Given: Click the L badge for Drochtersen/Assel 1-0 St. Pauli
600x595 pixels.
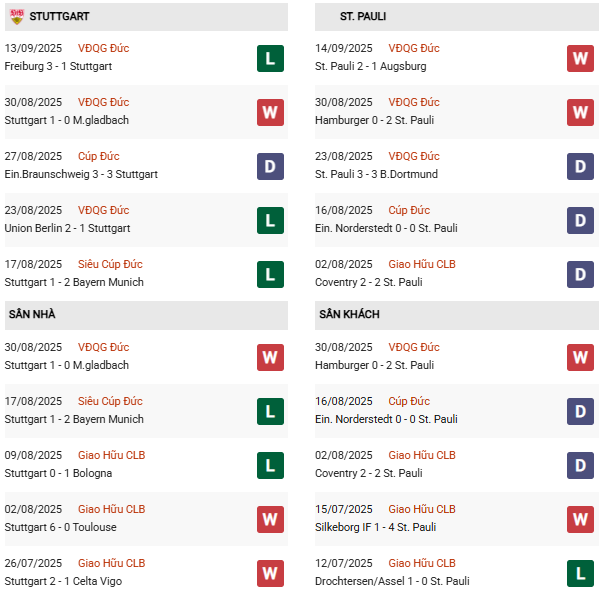Looking at the screenshot, I should tap(580, 573).
